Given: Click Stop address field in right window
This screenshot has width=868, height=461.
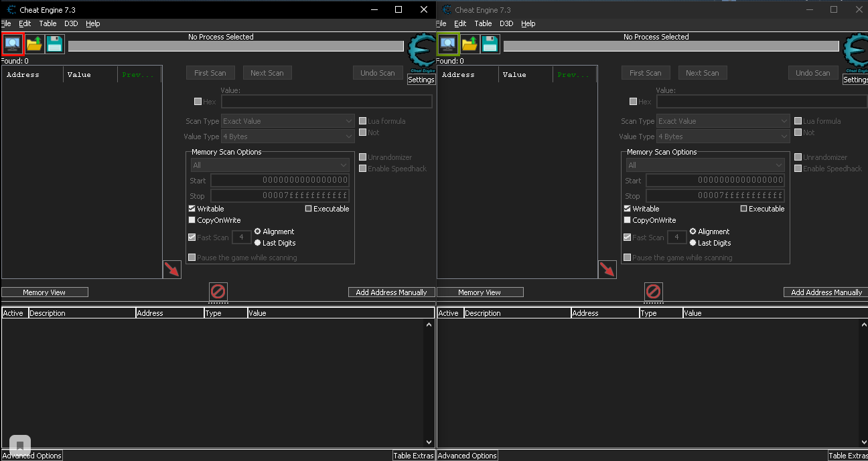Looking at the screenshot, I should click(715, 196).
